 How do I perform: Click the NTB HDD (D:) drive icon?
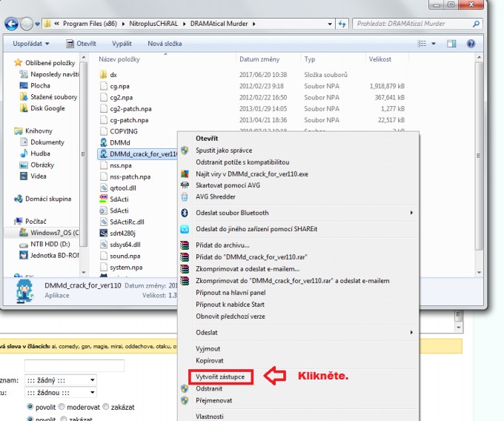pos(24,245)
